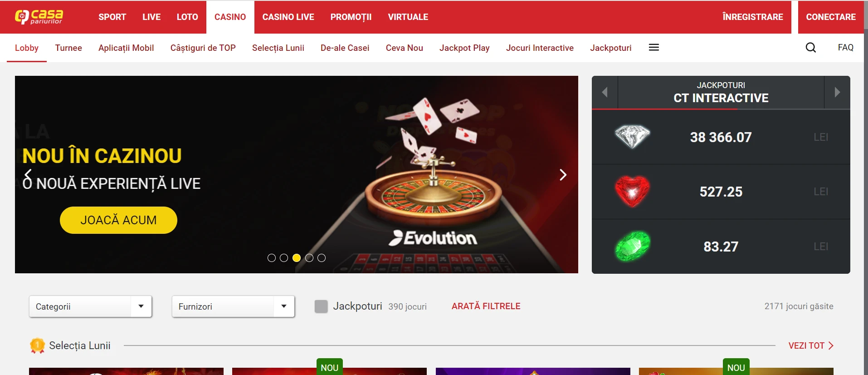
Task: Click the JOACĂ ACUM button
Action: [x=118, y=220]
